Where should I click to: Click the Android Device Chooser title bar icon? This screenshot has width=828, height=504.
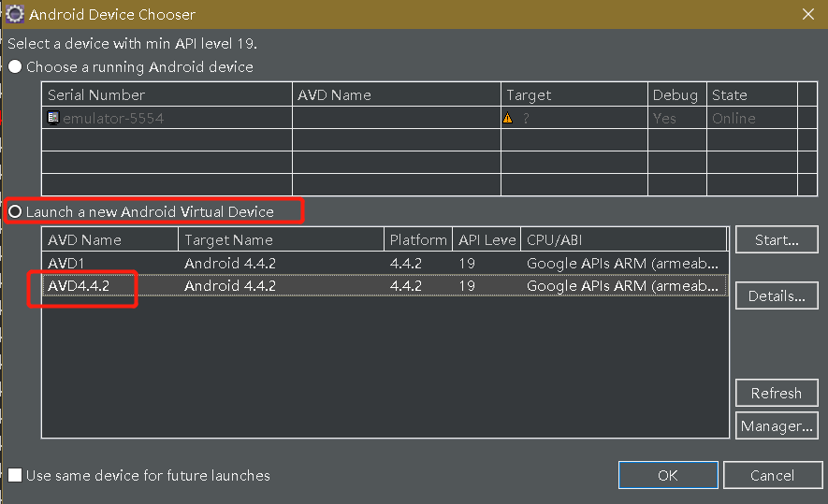pos(15,14)
